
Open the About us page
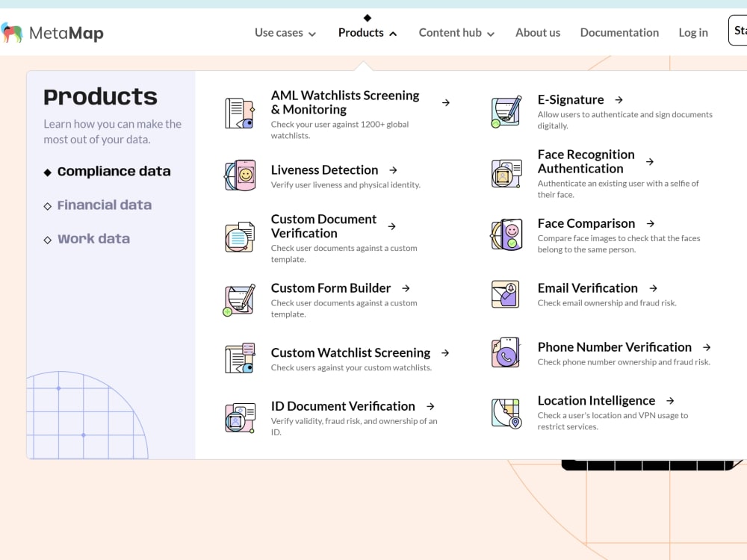pyautogui.click(x=538, y=33)
